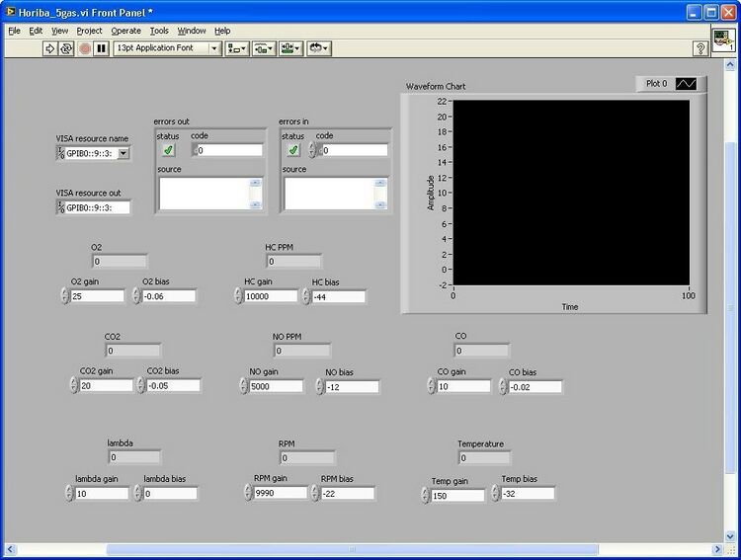Click the VI icon in top-right corner
The image size is (741, 560).
723,40
